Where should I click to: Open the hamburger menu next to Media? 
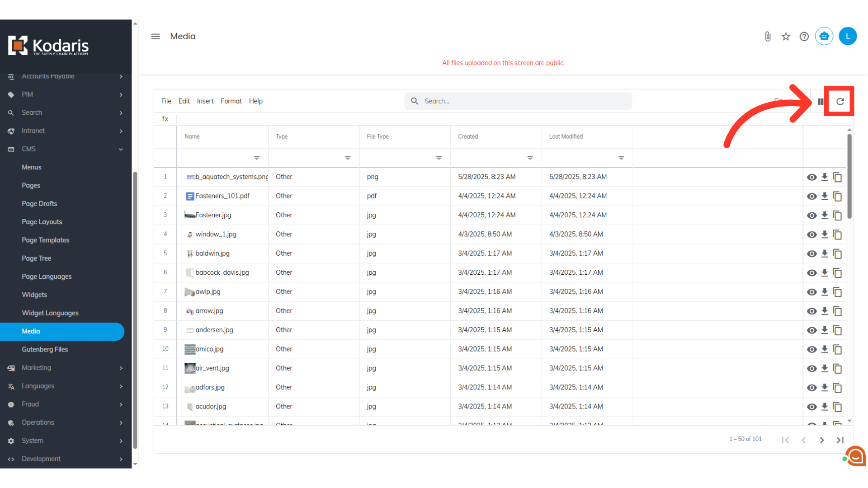[155, 37]
